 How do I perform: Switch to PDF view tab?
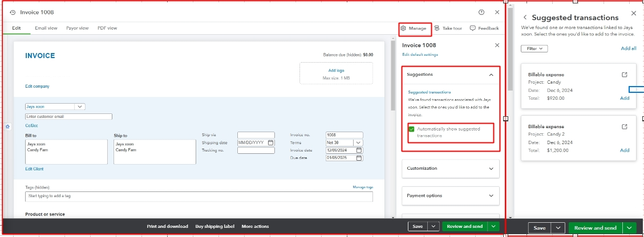(x=107, y=28)
